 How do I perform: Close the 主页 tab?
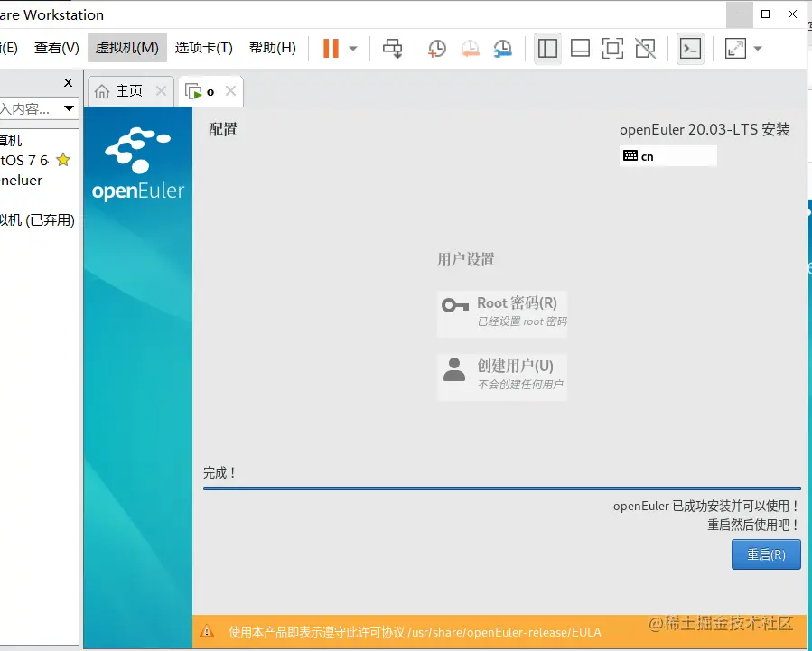161,91
